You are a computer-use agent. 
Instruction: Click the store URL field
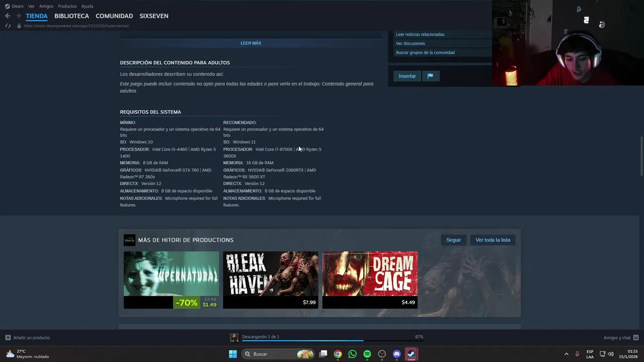coord(76,26)
